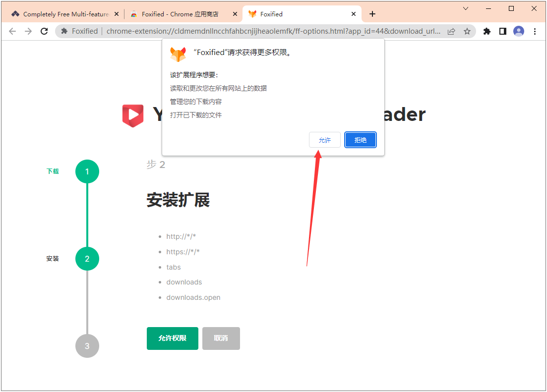Click the downloads.open permission item
Viewport: 547px width, 392px height.
point(193,297)
